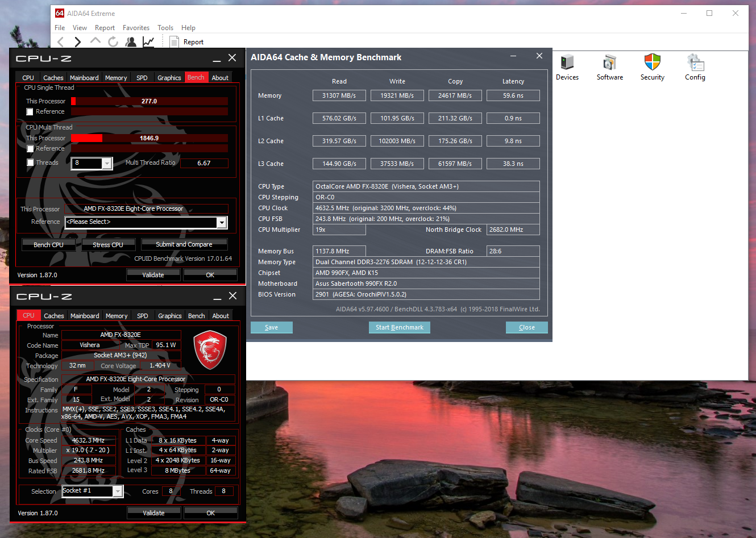Screen dimensions: 756x538
Task: Open the user icon in AIDA64 toolbar
Action: [x=131, y=41]
